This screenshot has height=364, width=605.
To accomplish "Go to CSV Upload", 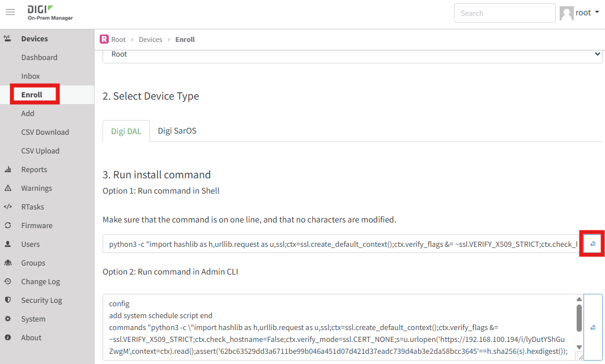I will [x=40, y=151].
